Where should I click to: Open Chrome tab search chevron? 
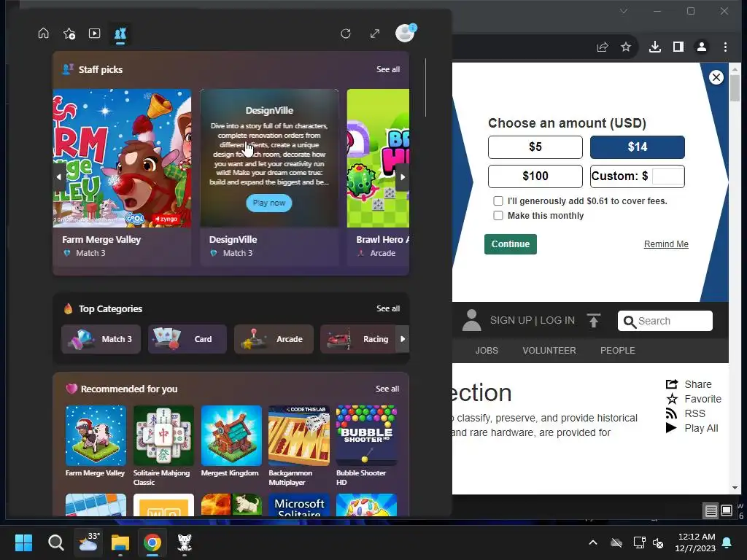[624, 11]
